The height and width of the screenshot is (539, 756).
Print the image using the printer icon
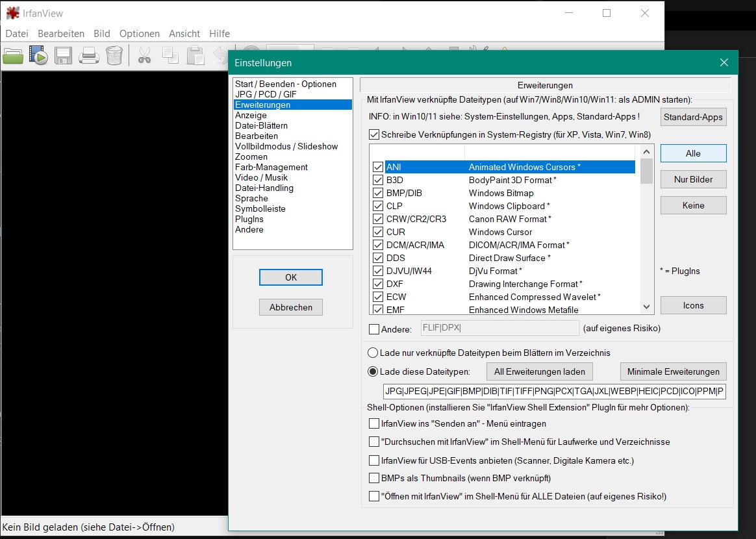[x=88, y=55]
